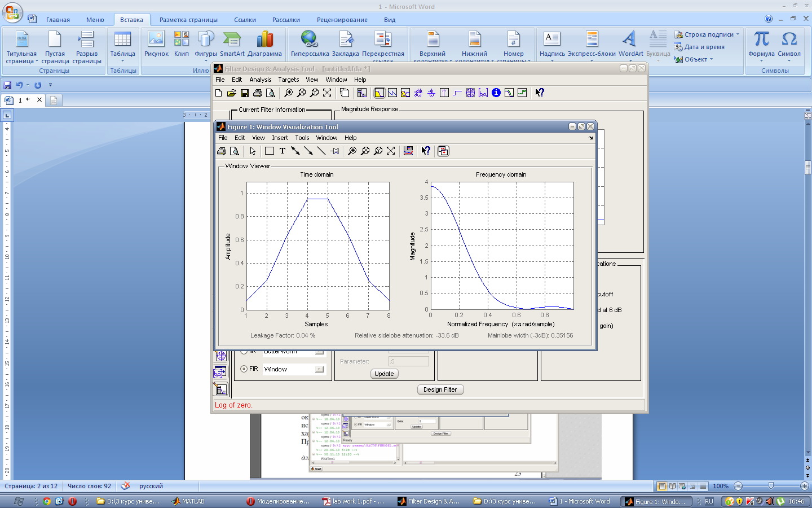Open file icon in Filter Design toolbar
This screenshot has width=812, height=508.
pos(232,93)
